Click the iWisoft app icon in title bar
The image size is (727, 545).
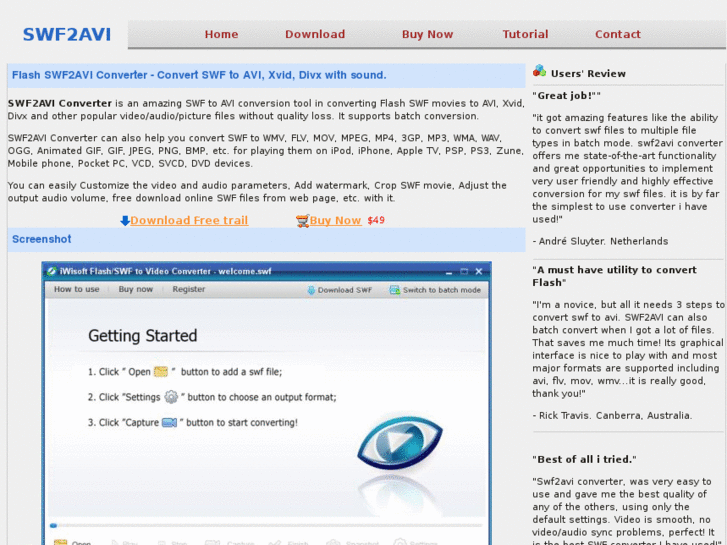51,271
